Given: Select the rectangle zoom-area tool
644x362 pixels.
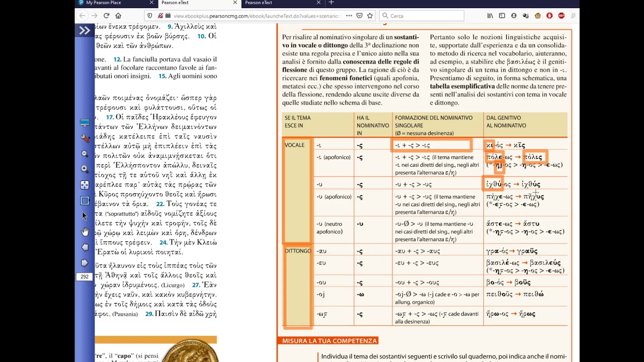Looking at the screenshot, I should click(85, 201).
